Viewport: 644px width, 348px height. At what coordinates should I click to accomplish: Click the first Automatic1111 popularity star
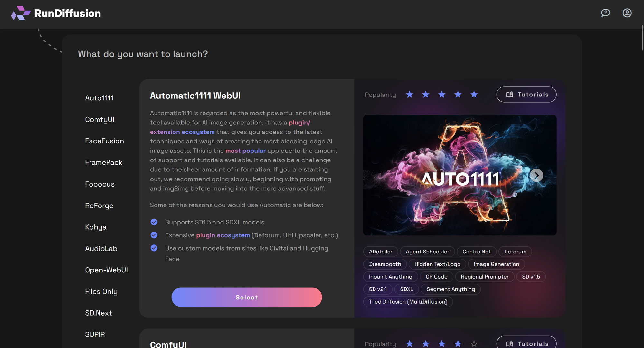coord(410,94)
